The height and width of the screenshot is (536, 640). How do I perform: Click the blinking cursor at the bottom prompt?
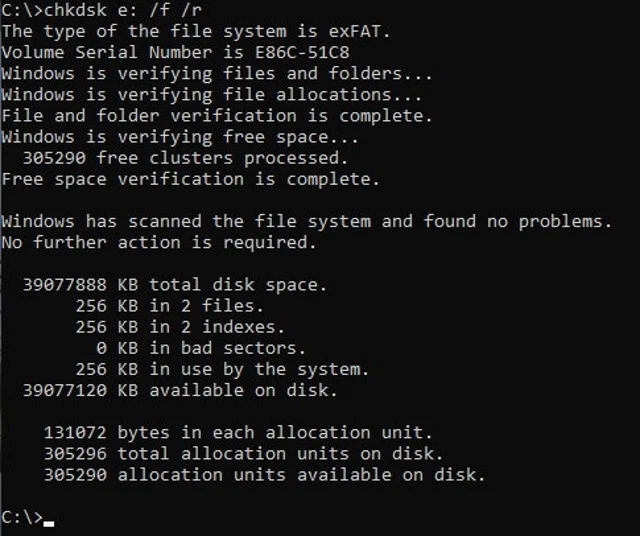pyautogui.click(x=49, y=521)
